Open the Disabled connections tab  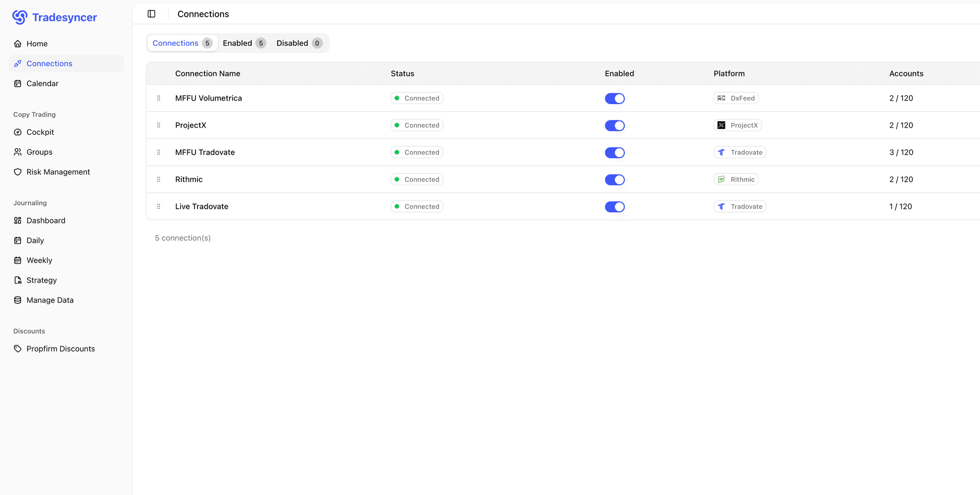(x=299, y=43)
